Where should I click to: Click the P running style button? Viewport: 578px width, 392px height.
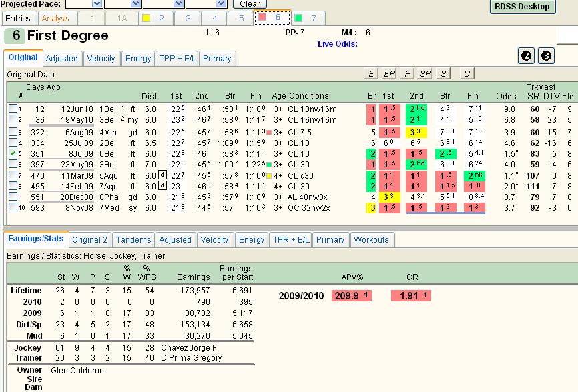(x=407, y=73)
